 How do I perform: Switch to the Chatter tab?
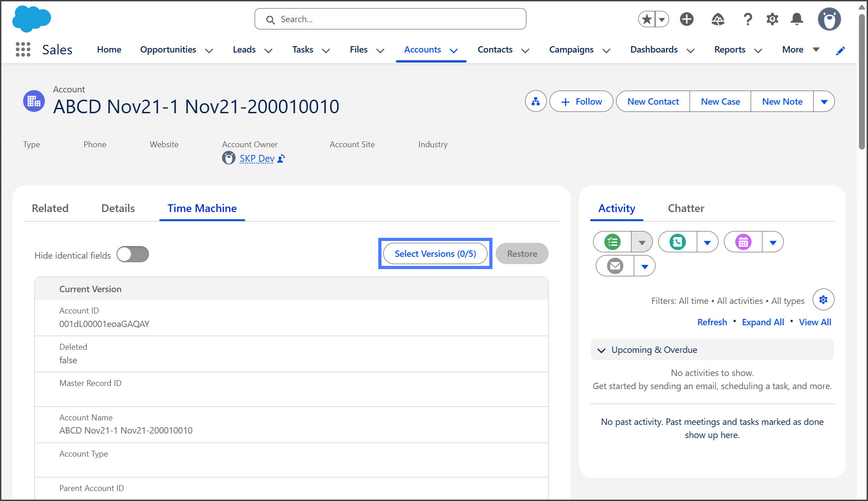point(686,208)
